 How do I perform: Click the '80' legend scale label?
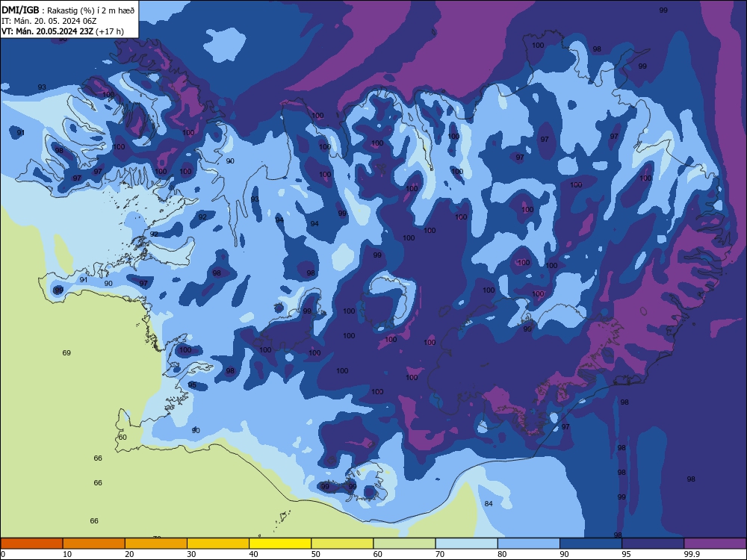coord(502,554)
